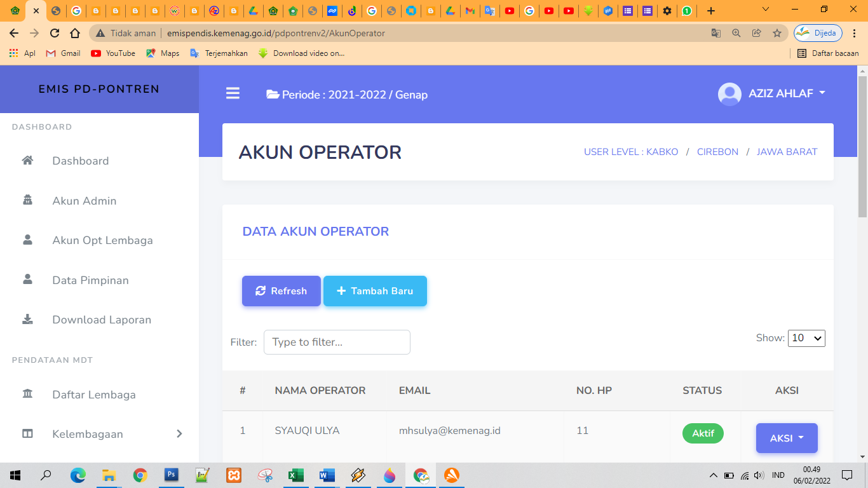
Task: Open the Show rows-per-page dropdown
Action: [x=806, y=338]
